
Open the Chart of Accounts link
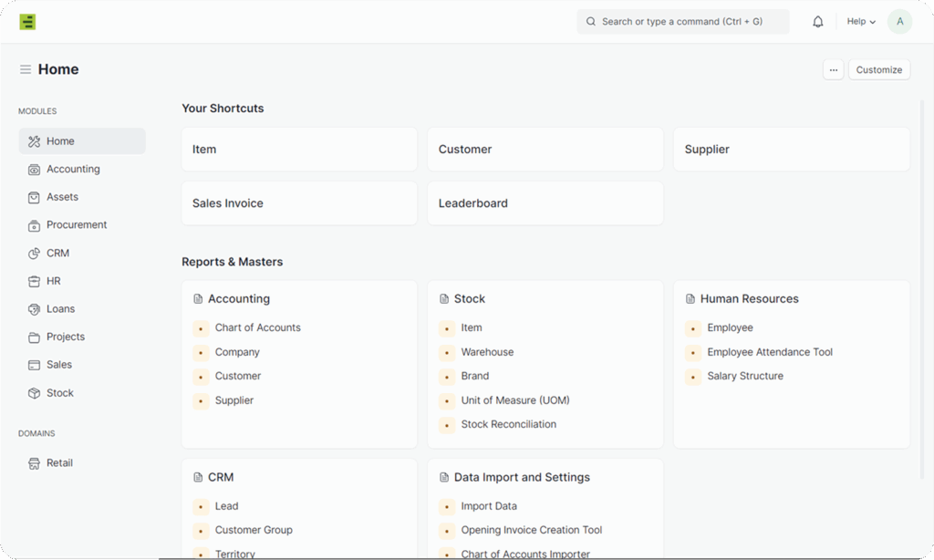pyautogui.click(x=257, y=328)
